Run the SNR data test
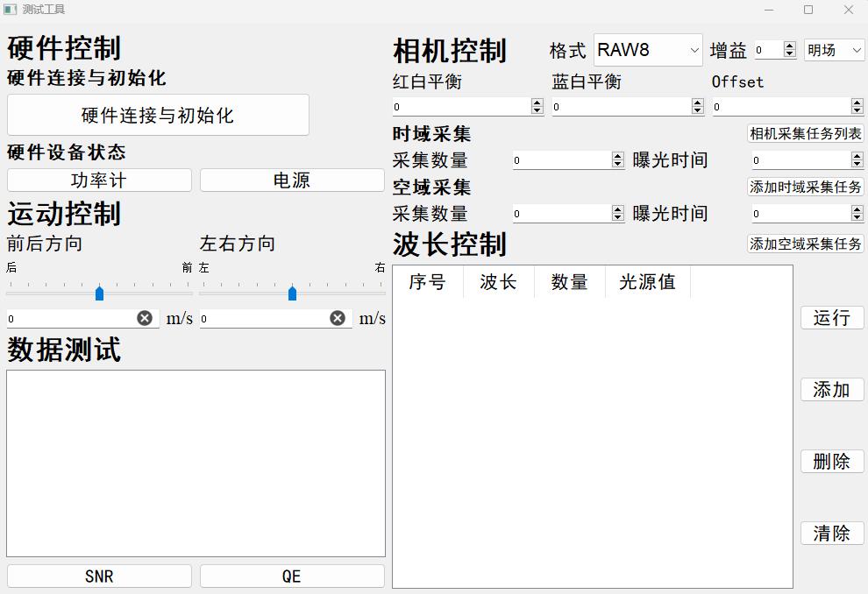 [x=99, y=576]
